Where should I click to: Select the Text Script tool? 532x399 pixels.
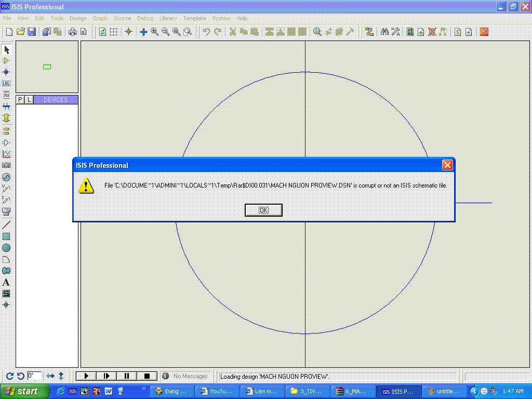click(6, 95)
